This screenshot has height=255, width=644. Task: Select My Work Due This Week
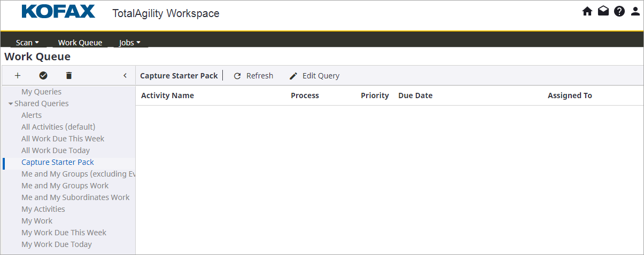click(x=64, y=233)
